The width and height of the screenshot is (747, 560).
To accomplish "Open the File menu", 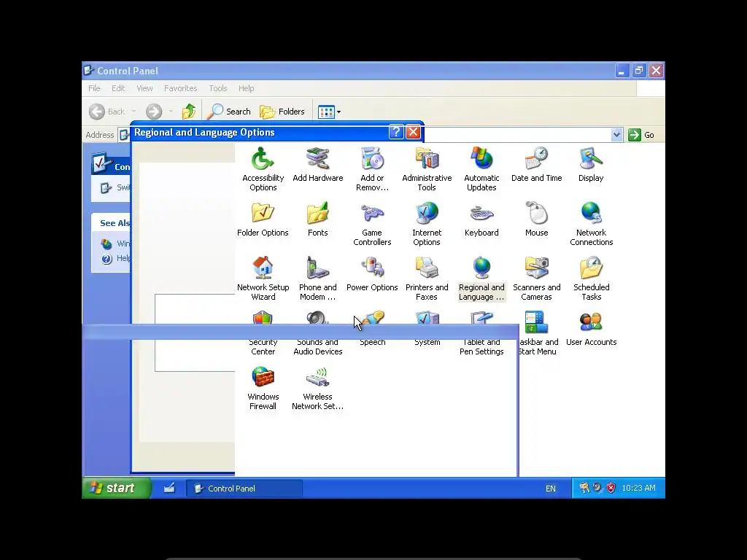I will 94,88.
